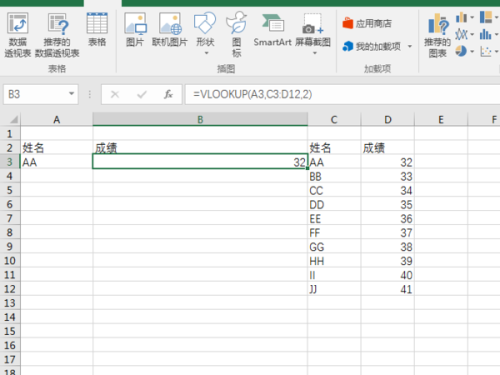
Task: Select column B header
Action: [200, 119]
